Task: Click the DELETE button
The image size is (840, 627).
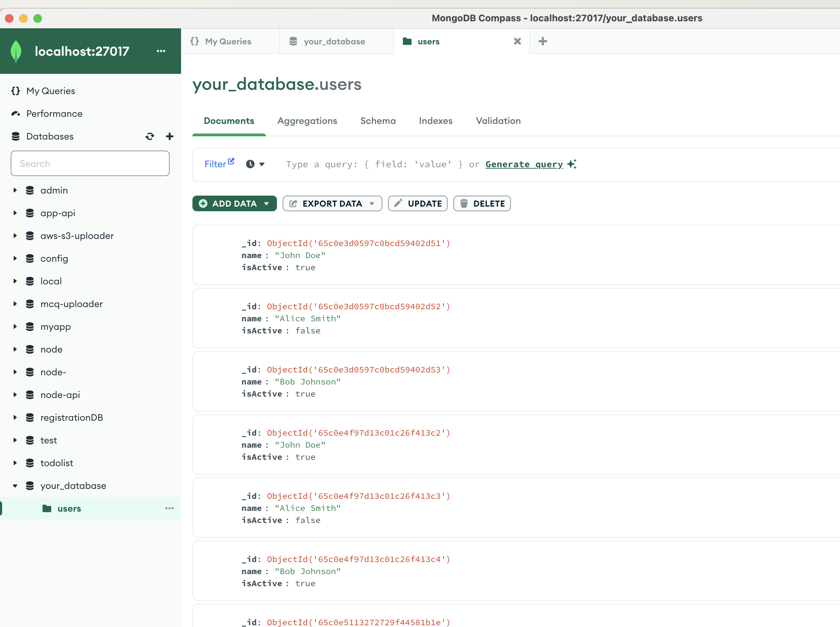Action: tap(482, 203)
